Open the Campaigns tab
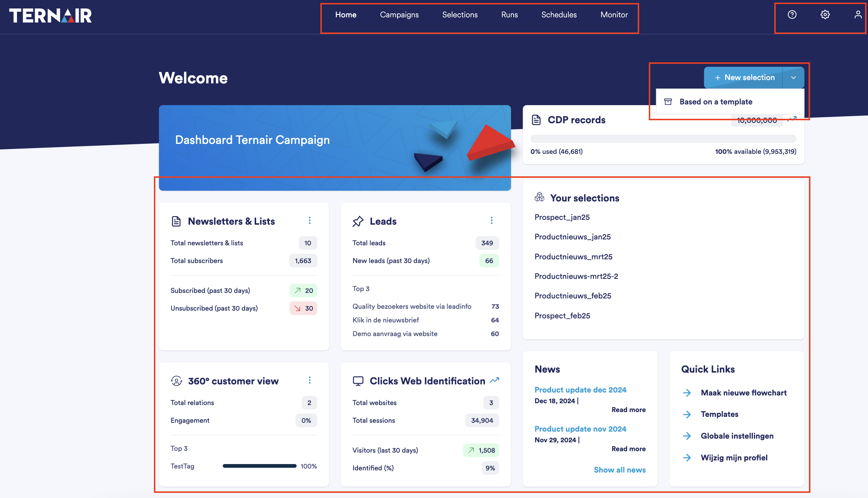868x498 pixels. click(x=399, y=15)
